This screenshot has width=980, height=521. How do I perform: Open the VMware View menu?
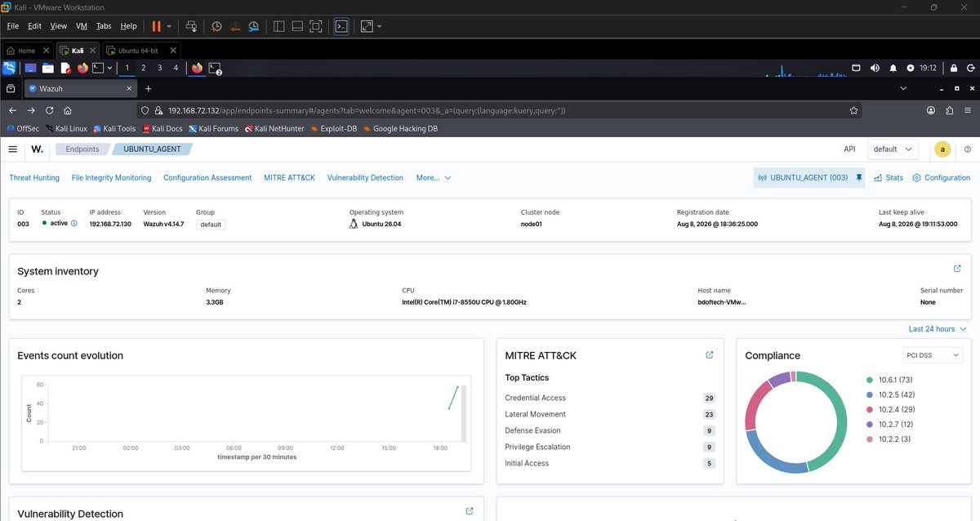[58, 26]
